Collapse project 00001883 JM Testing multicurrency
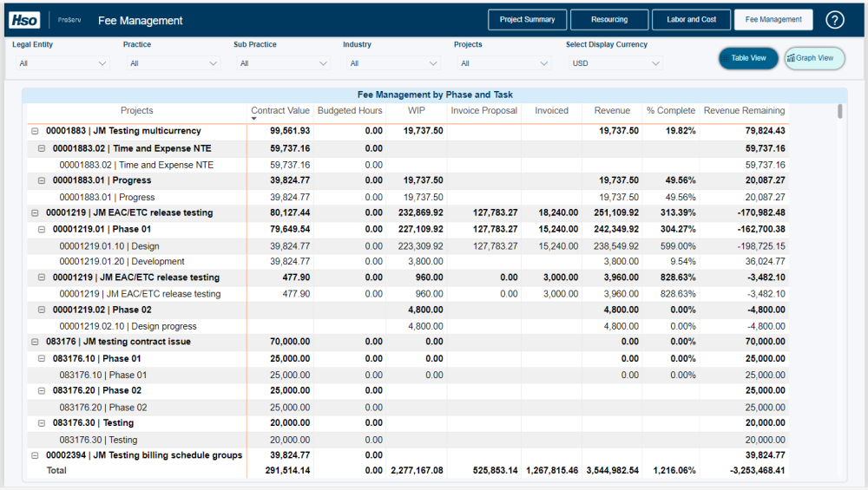 pyautogui.click(x=35, y=131)
